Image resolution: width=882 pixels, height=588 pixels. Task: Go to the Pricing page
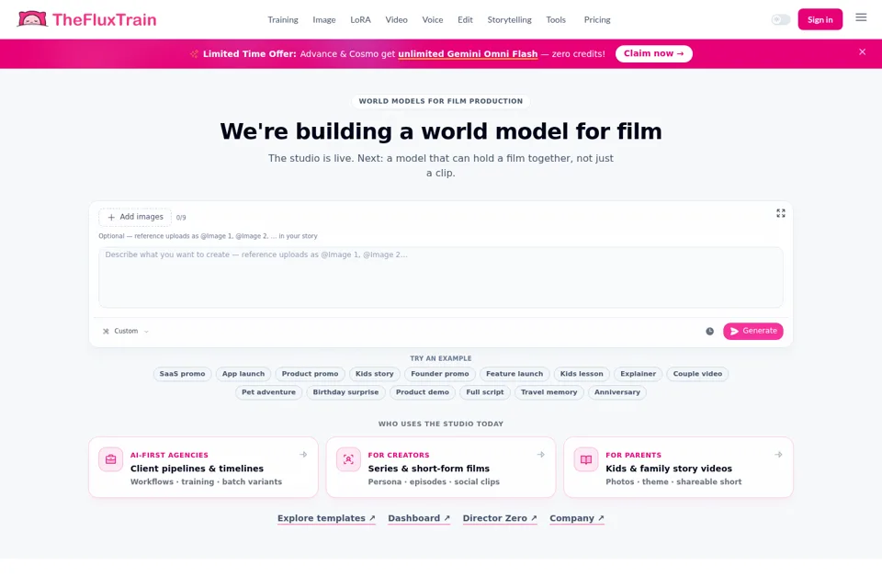point(597,19)
